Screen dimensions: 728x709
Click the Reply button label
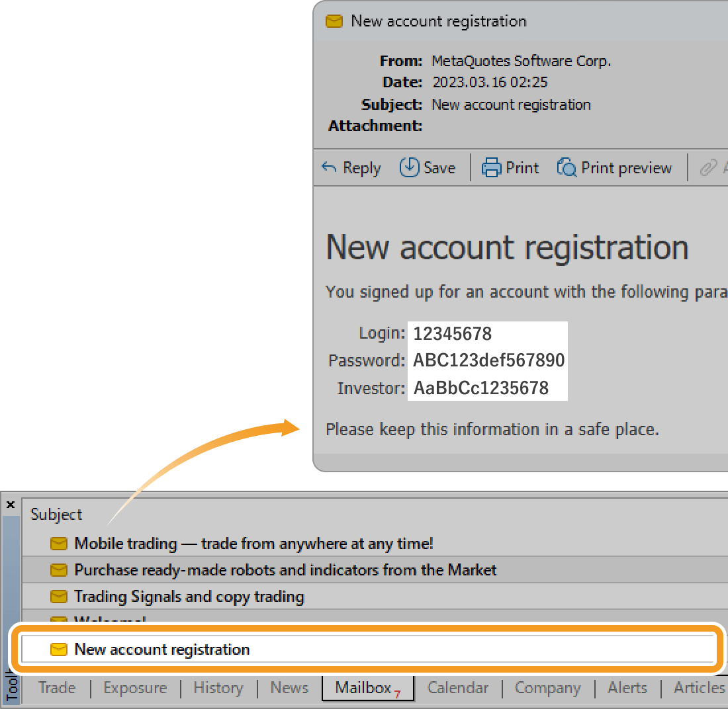(x=361, y=168)
